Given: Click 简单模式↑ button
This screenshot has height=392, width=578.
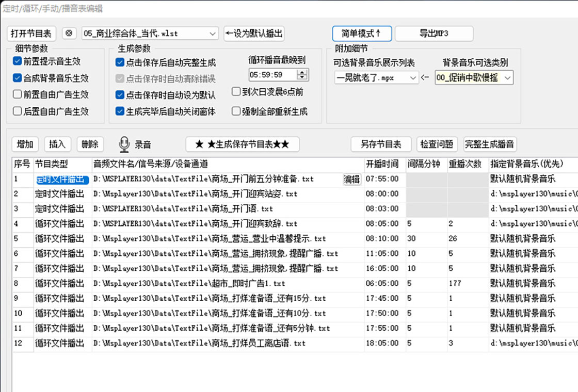Looking at the screenshot, I should [x=362, y=34].
